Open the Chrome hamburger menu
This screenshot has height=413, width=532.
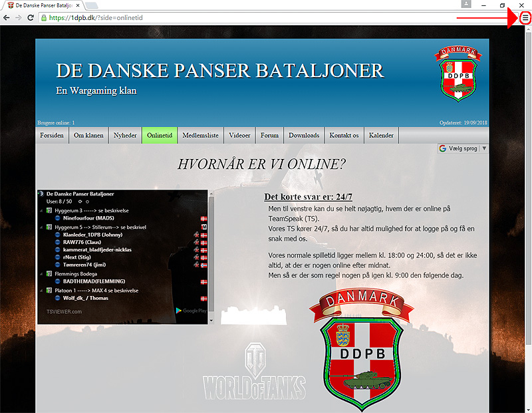click(525, 18)
